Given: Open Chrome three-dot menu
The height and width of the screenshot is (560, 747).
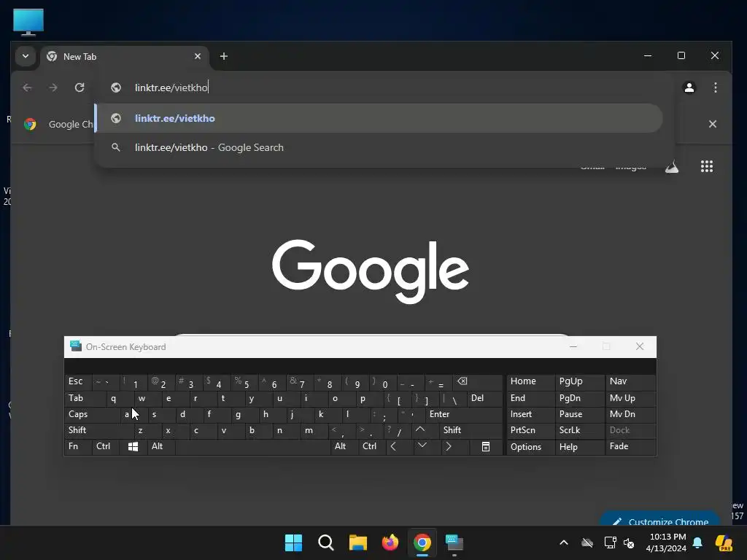Looking at the screenshot, I should pyautogui.click(x=715, y=87).
